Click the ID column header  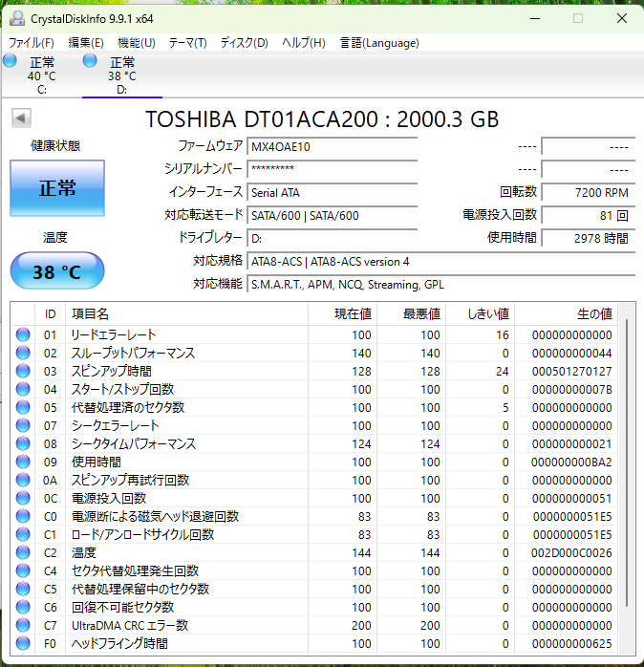pos(51,314)
